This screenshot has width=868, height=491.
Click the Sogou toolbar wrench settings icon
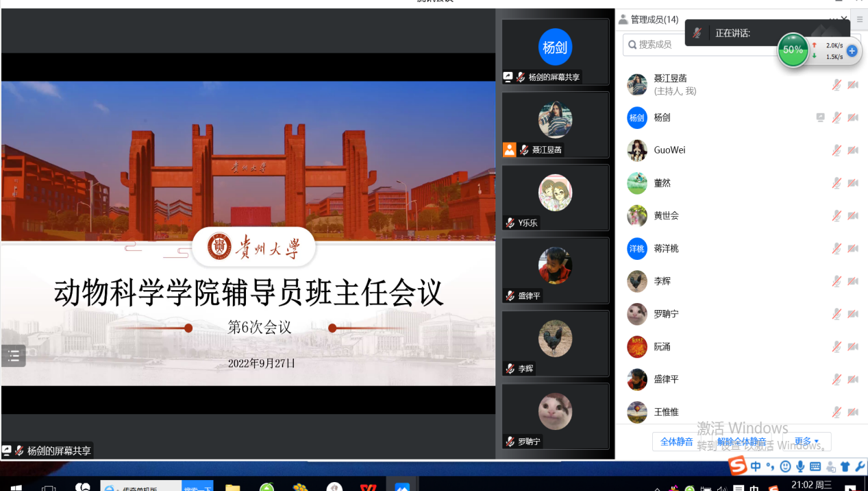point(860,466)
